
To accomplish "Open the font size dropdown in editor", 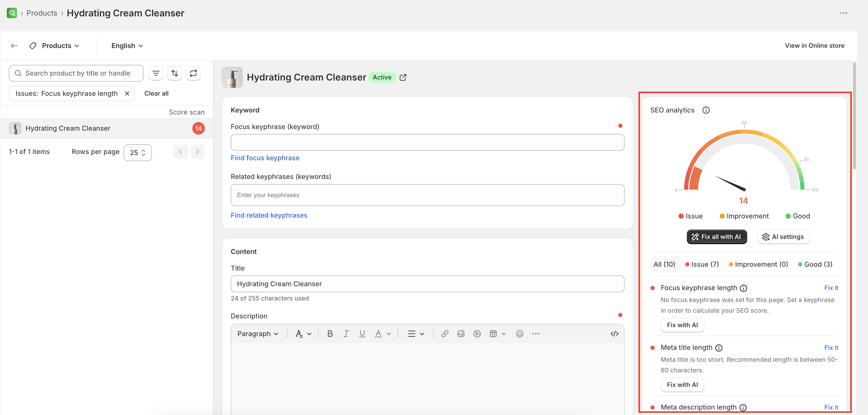I will pyautogui.click(x=303, y=333).
